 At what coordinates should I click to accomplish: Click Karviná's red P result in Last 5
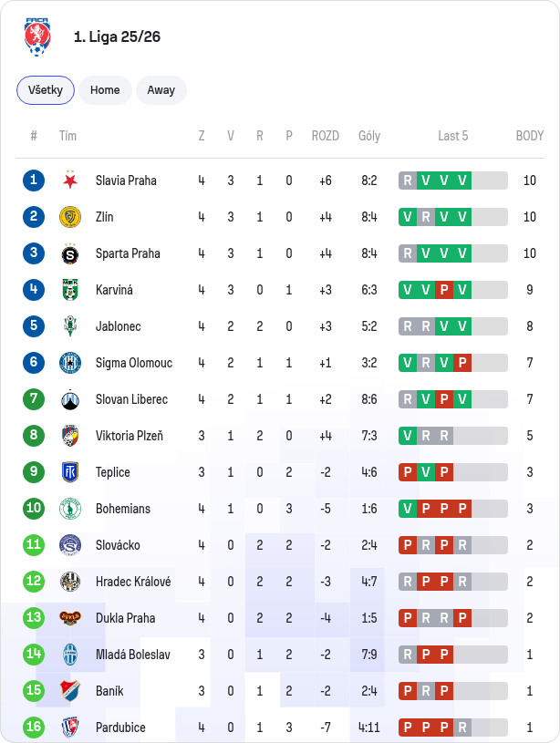pos(444,290)
